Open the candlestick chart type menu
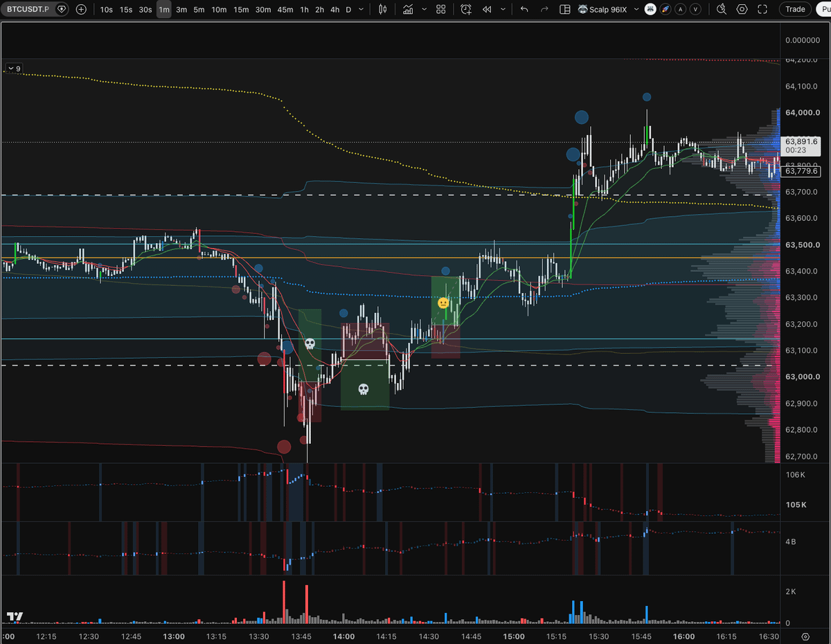 [x=384, y=9]
